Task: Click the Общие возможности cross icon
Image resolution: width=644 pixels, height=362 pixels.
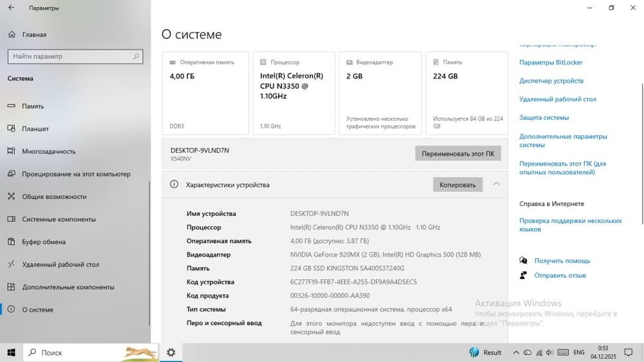Action: pyautogui.click(x=11, y=196)
